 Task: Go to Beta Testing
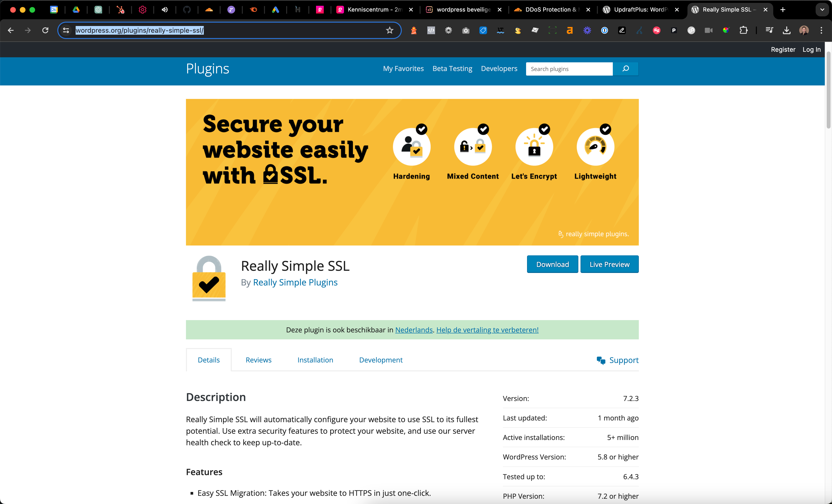(452, 69)
